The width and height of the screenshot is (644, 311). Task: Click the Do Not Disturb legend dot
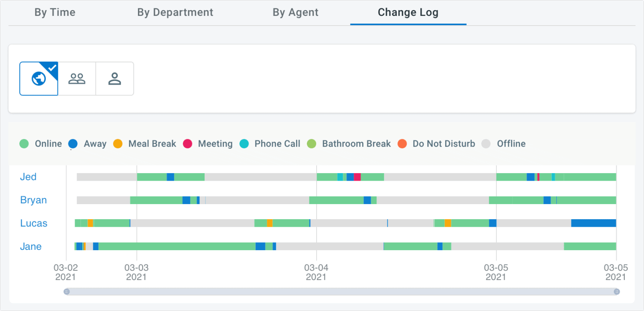[402, 144]
